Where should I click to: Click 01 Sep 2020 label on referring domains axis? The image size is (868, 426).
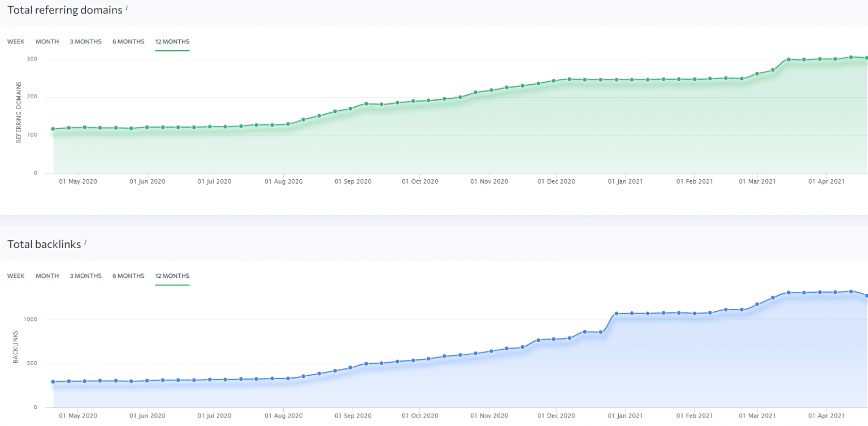point(353,182)
